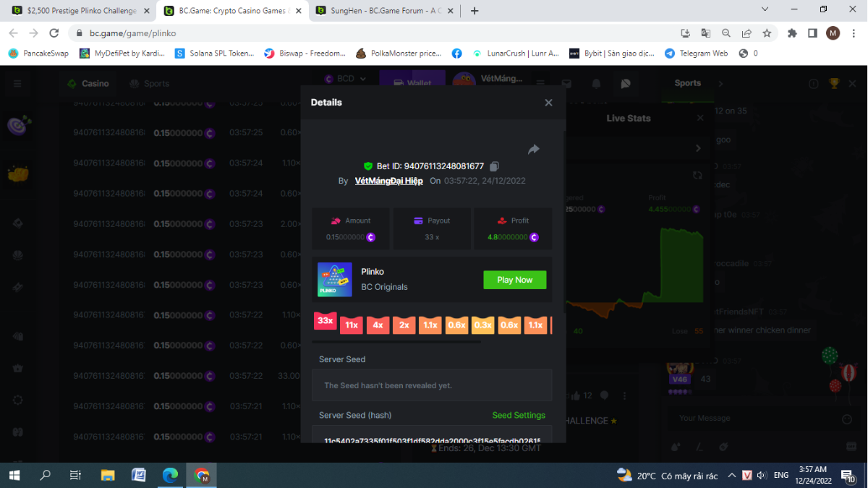The height and width of the screenshot is (488, 868).
Task: Click the address bar URL field
Action: (362, 33)
